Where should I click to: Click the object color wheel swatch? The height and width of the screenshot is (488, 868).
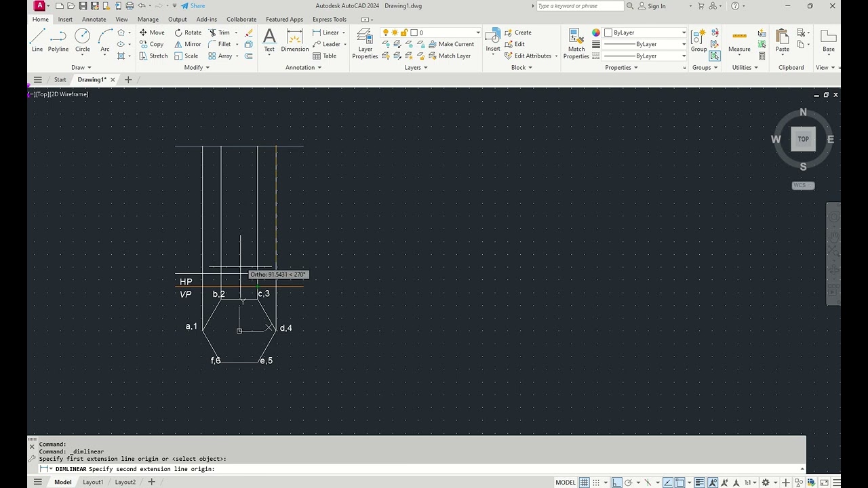(596, 33)
